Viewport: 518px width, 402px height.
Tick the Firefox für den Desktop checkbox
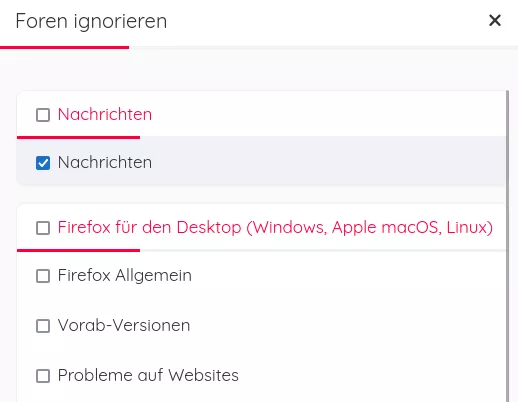click(43, 228)
